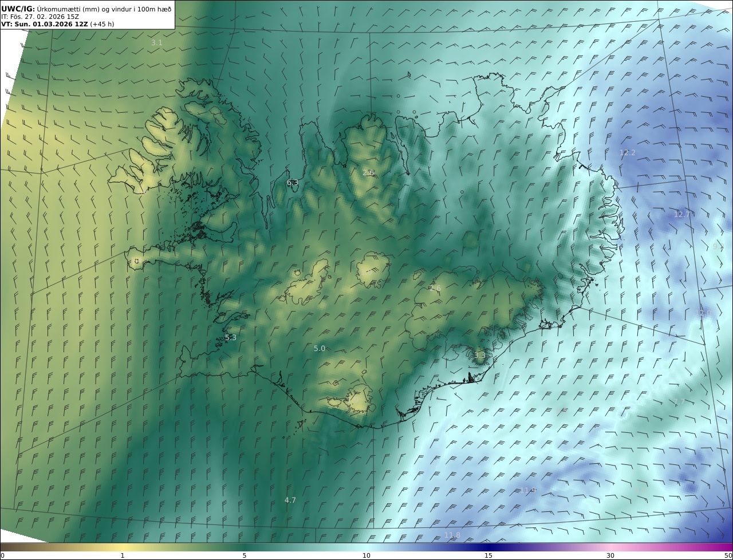
Task: Click the 5.3 precipitation value
Action: (230, 338)
